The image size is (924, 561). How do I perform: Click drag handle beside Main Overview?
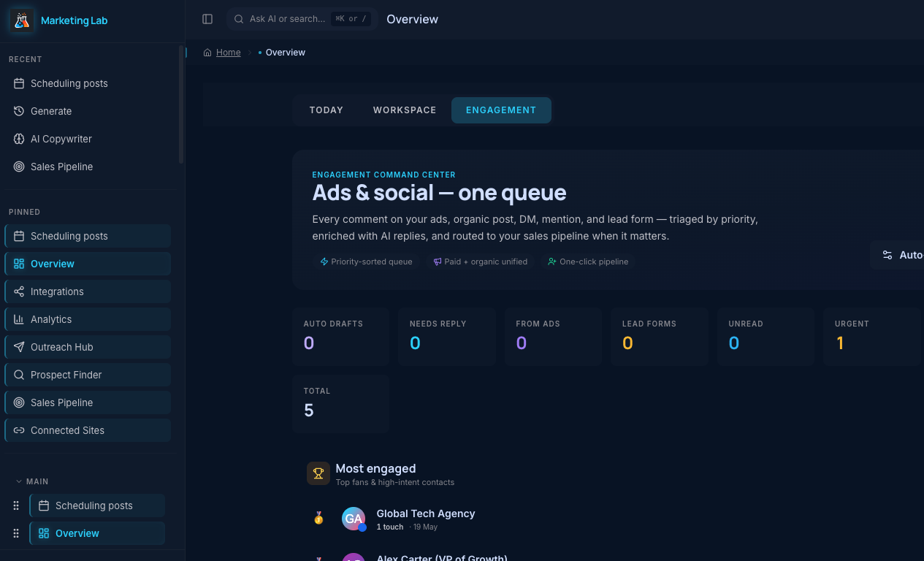tap(16, 533)
